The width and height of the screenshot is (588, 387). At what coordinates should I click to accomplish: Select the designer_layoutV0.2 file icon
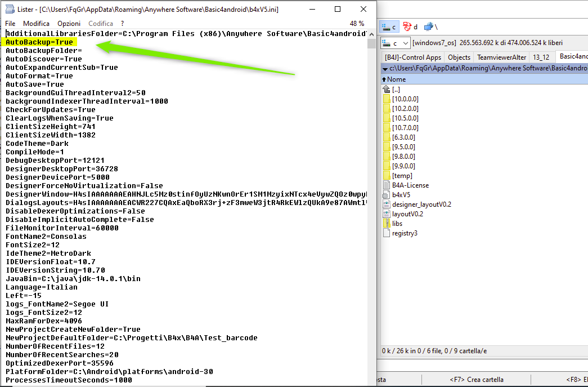pyautogui.click(x=387, y=204)
